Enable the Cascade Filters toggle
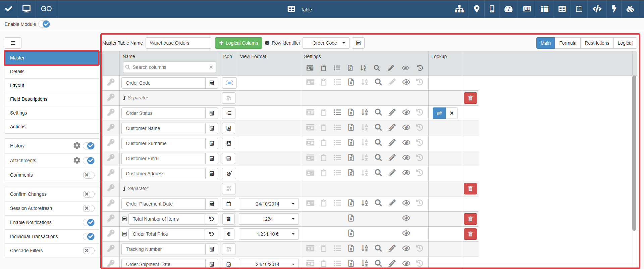Screen dimensions: 644x269 point(89,251)
